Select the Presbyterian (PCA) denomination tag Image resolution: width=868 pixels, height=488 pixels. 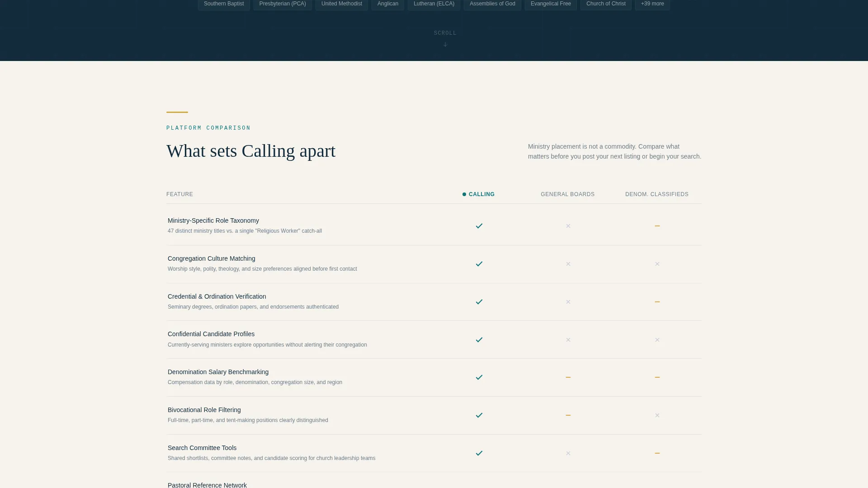tap(283, 4)
